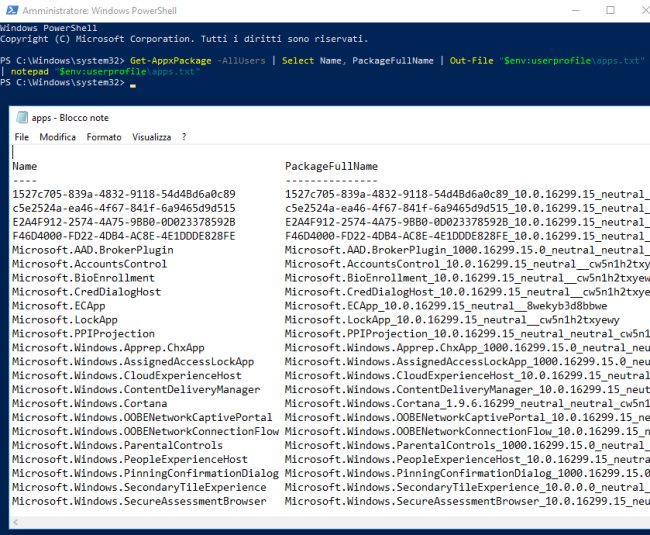Click Microsoft.Windows.OOBENetworkCaptivePortal in Name column
Screen dimensions: 650x535
[x=142, y=418]
